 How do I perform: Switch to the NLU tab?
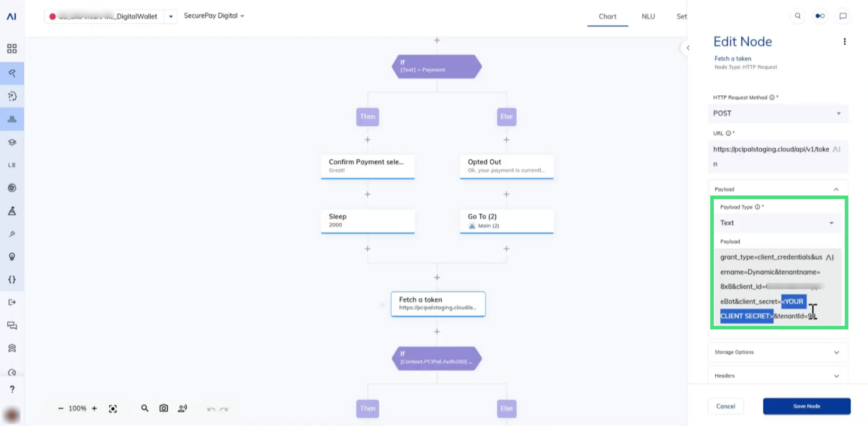(x=648, y=16)
